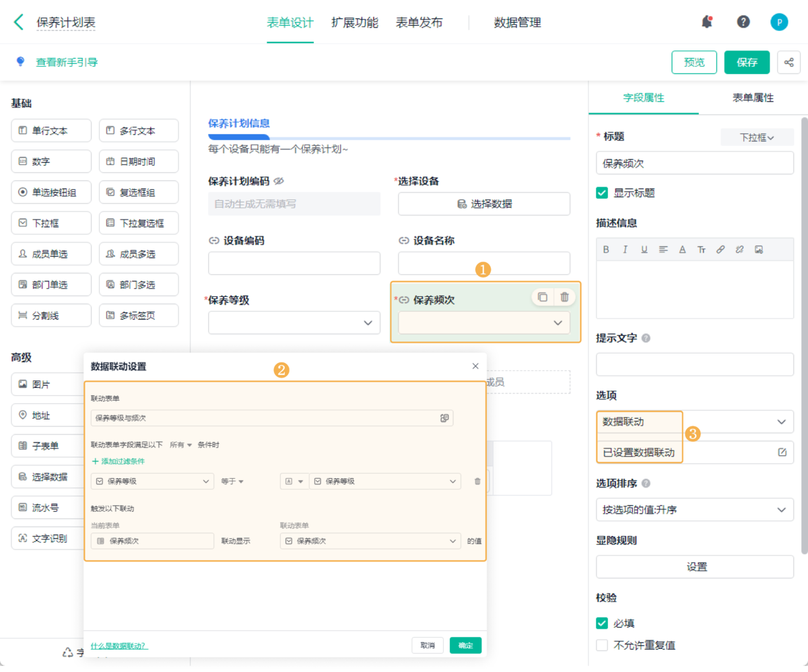Add a 日期时间 field component
Viewport: 808px width, 672px height.
139,162
